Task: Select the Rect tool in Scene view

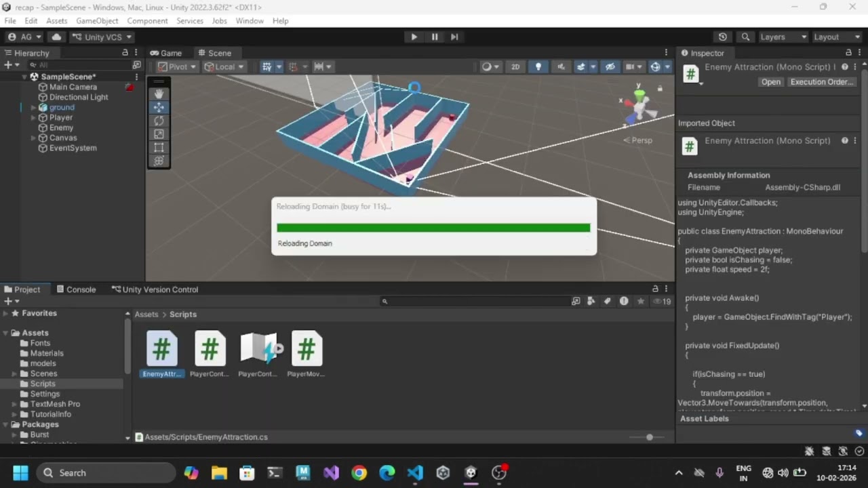Action: click(159, 147)
